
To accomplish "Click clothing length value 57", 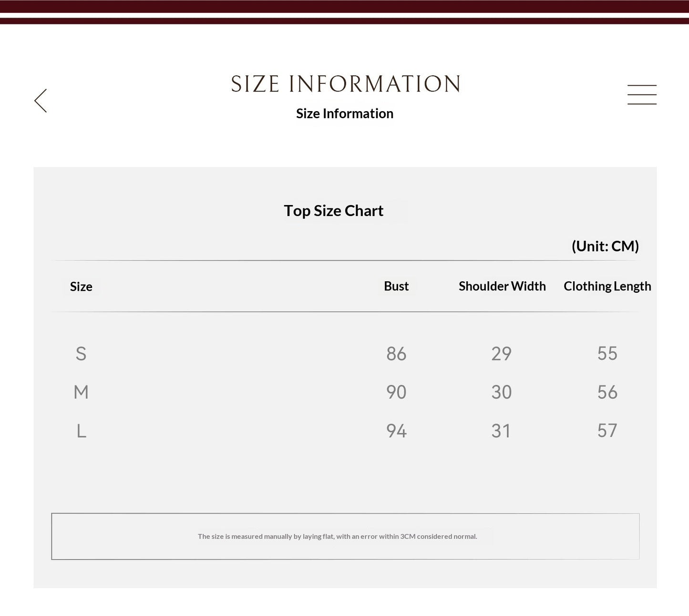I will [607, 431].
